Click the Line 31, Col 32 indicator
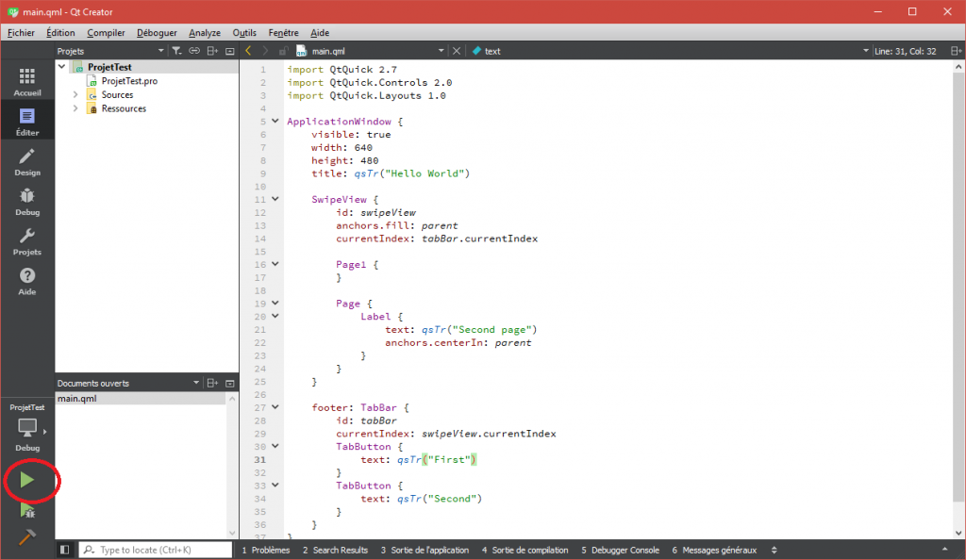Viewport: 966px width, 560px height. coord(905,51)
